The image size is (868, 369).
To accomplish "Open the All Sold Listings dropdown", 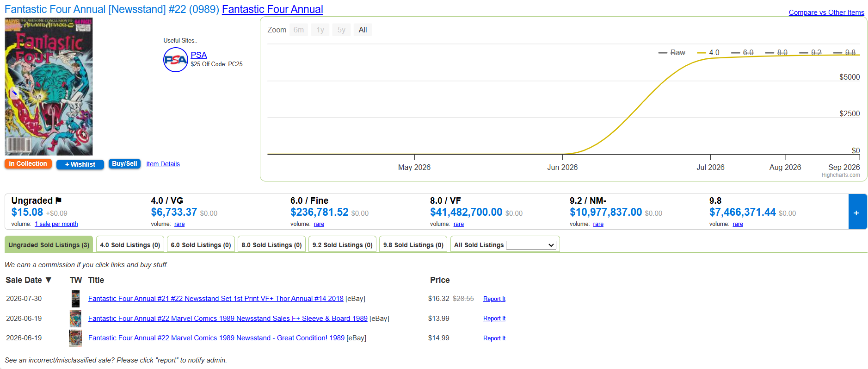I will coord(531,245).
